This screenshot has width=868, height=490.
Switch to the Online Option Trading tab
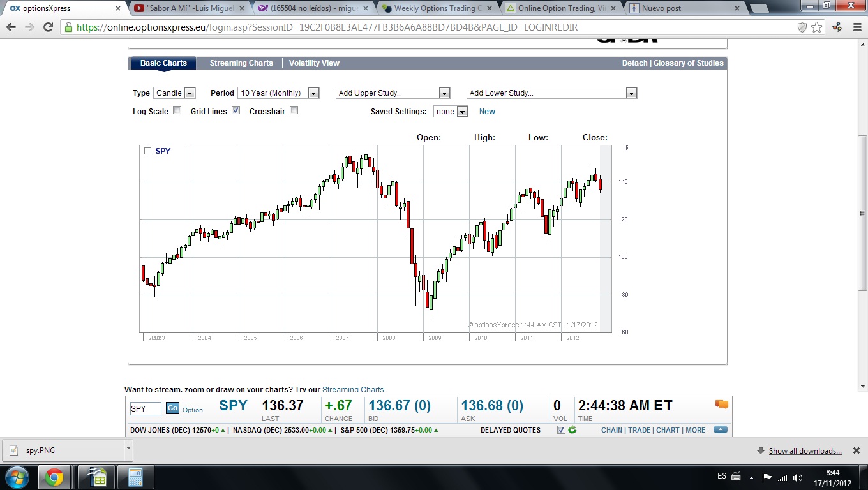(560, 8)
